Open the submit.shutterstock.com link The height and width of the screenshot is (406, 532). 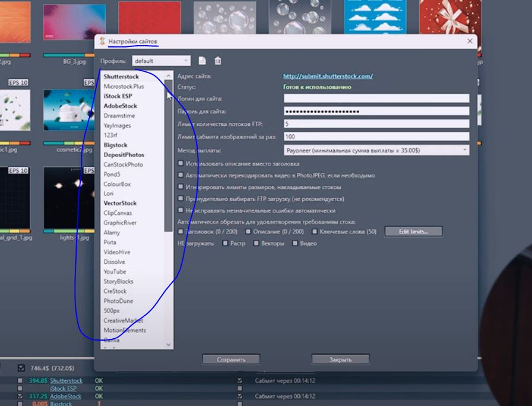point(328,76)
